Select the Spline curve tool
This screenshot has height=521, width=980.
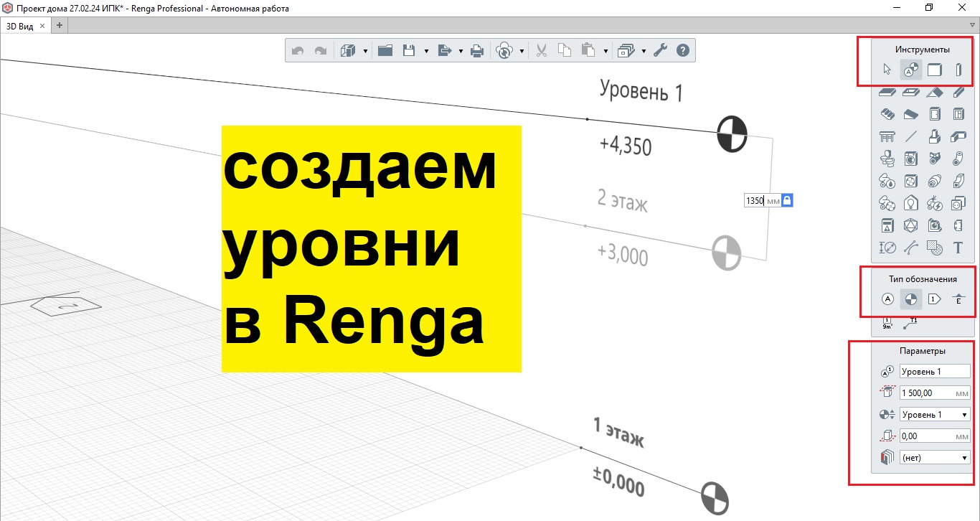910,248
